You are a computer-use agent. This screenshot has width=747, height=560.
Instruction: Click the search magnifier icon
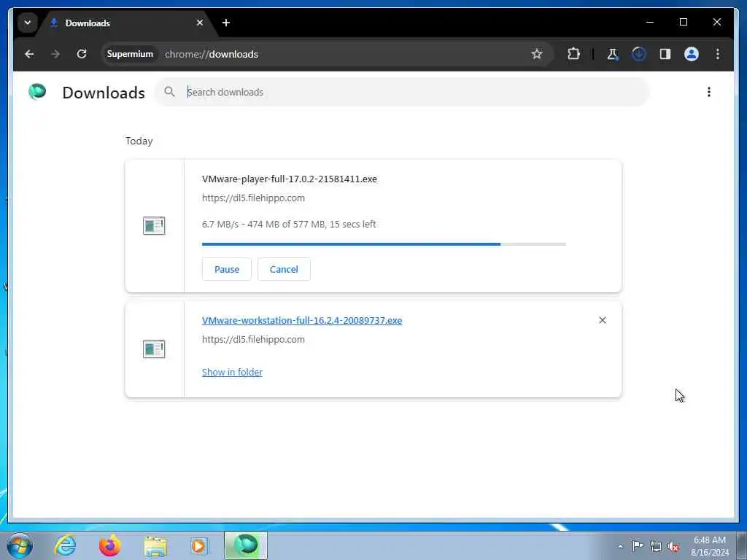[x=169, y=91]
